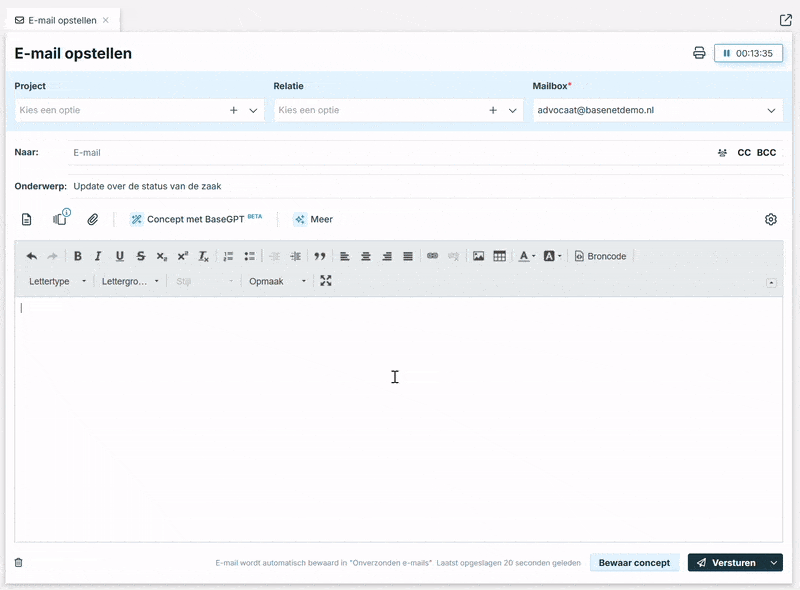Toggle underline text formatting
Screen dimensions: 800x590
(120, 256)
